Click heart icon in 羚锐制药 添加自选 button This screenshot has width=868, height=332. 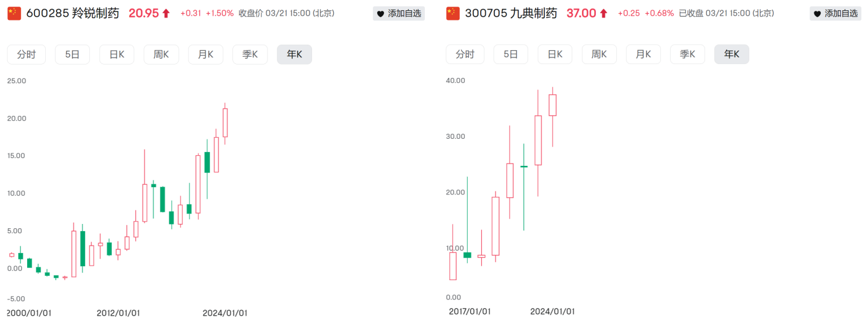pyautogui.click(x=380, y=14)
